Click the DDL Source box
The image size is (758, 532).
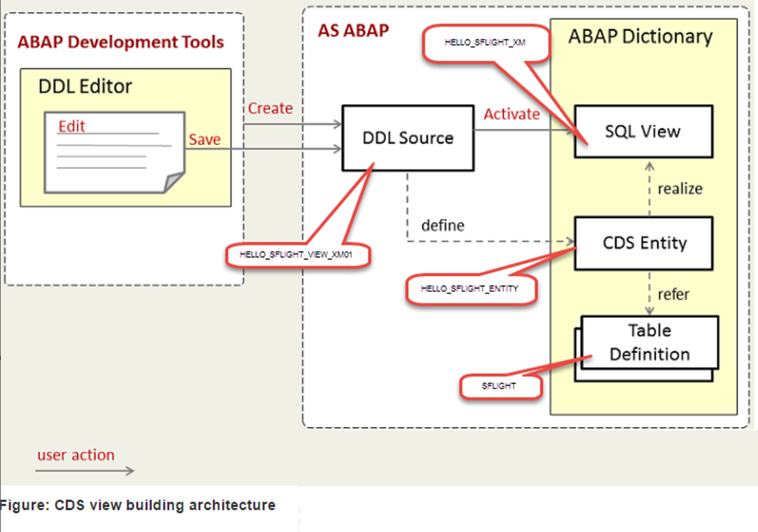407,137
